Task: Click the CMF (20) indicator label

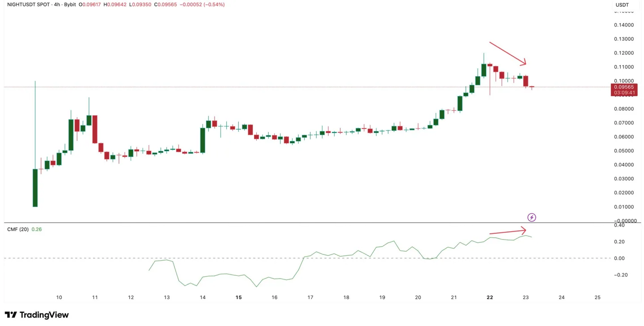Action: [18, 229]
